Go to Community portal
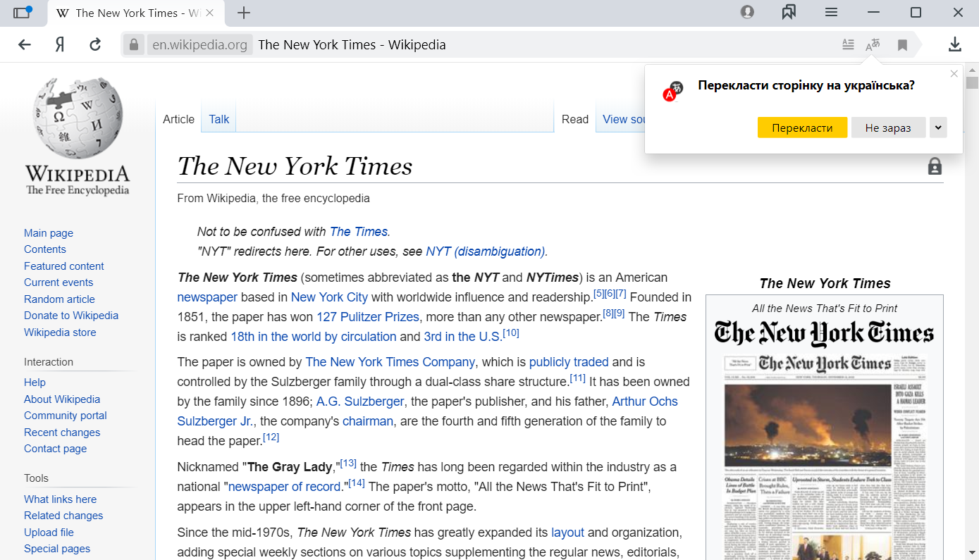The width and height of the screenshot is (979, 560). coord(66,416)
